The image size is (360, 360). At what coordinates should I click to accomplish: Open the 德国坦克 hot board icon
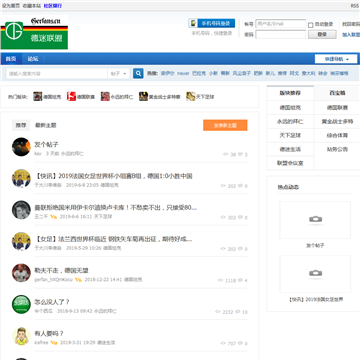[x=38, y=97]
